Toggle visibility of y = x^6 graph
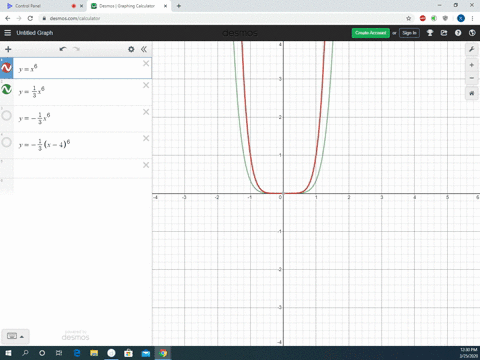The image size is (480, 360). click(7, 68)
